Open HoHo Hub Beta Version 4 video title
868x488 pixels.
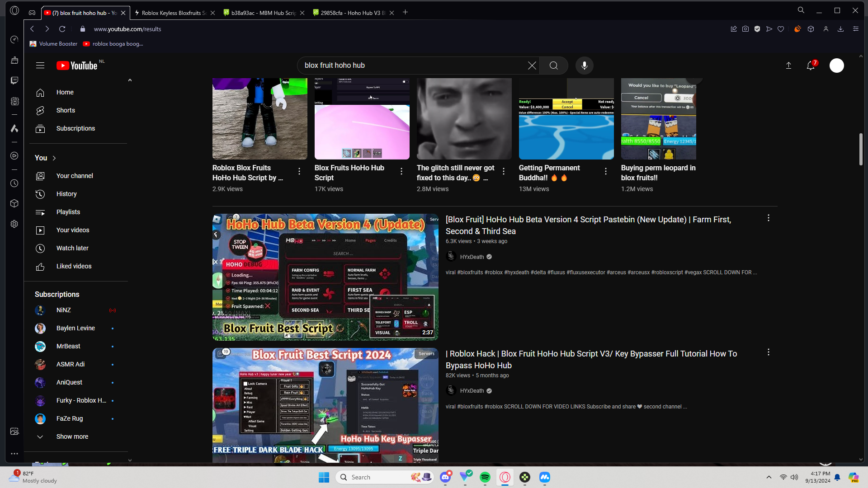[x=588, y=225]
